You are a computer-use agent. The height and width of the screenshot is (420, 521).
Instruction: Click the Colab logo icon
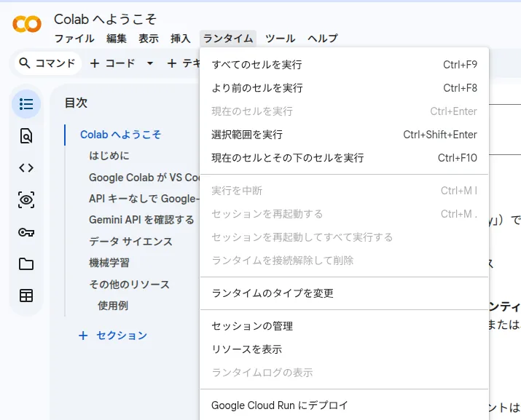pos(27,24)
